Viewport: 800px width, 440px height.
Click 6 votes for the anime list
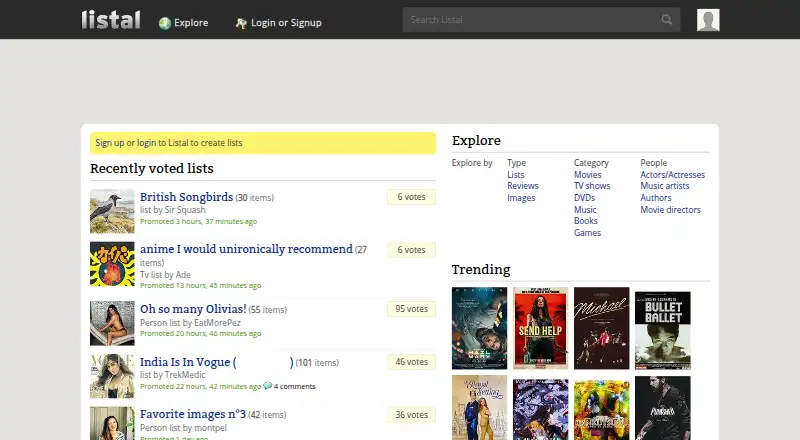[411, 250]
